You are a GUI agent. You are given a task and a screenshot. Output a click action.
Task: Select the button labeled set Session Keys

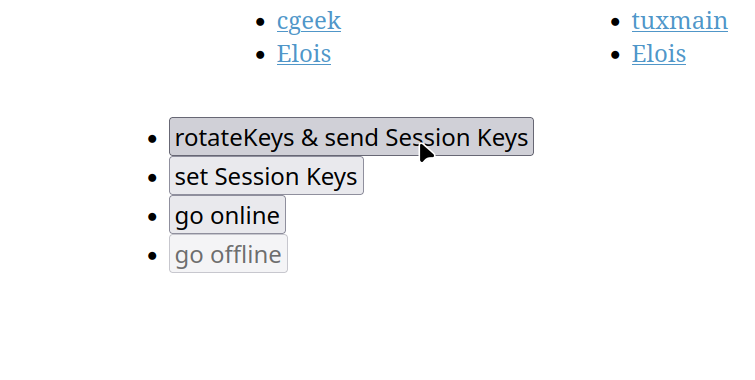click(266, 176)
